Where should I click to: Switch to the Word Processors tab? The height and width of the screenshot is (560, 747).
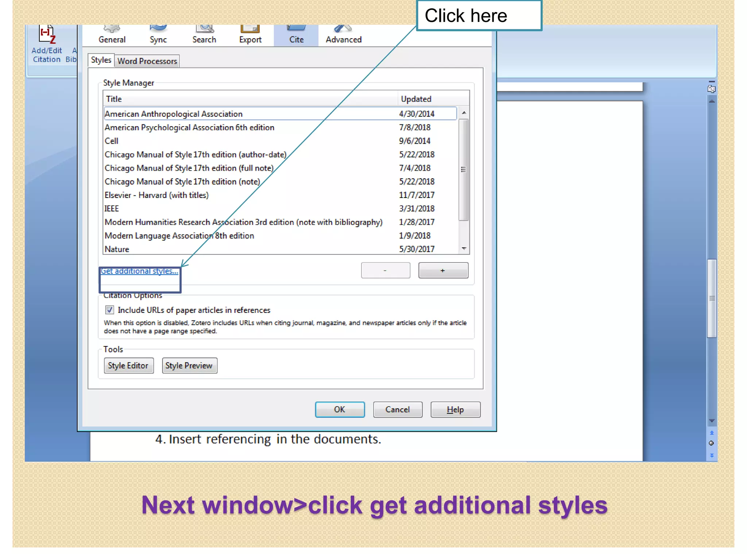tap(147, 61)
